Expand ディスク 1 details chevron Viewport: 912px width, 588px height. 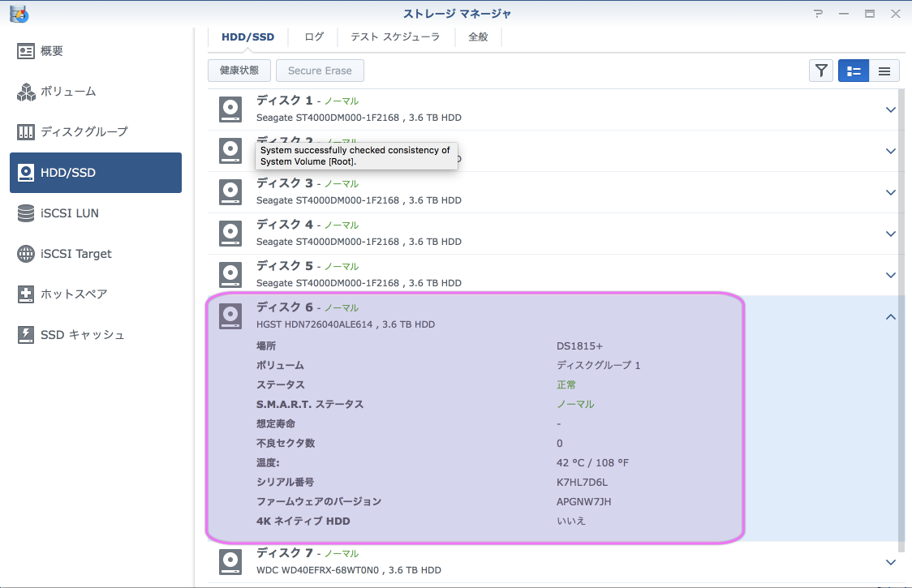[x=890, y=109]
